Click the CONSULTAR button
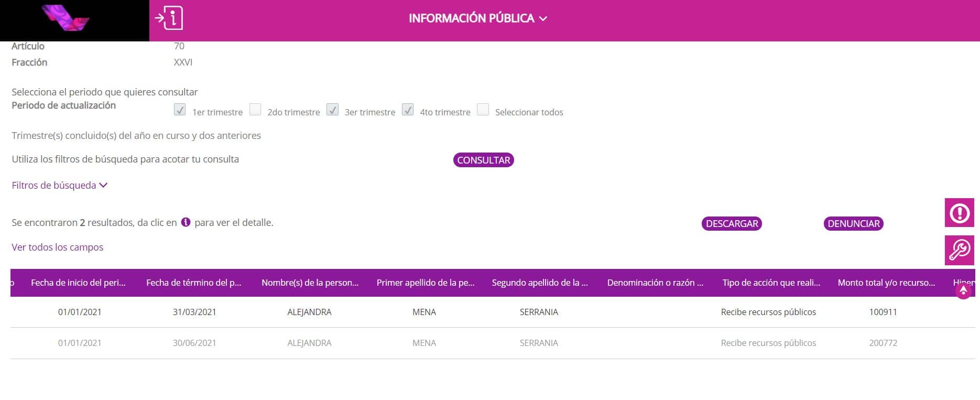This screenshot has height=400, width=980. [483, 160]
